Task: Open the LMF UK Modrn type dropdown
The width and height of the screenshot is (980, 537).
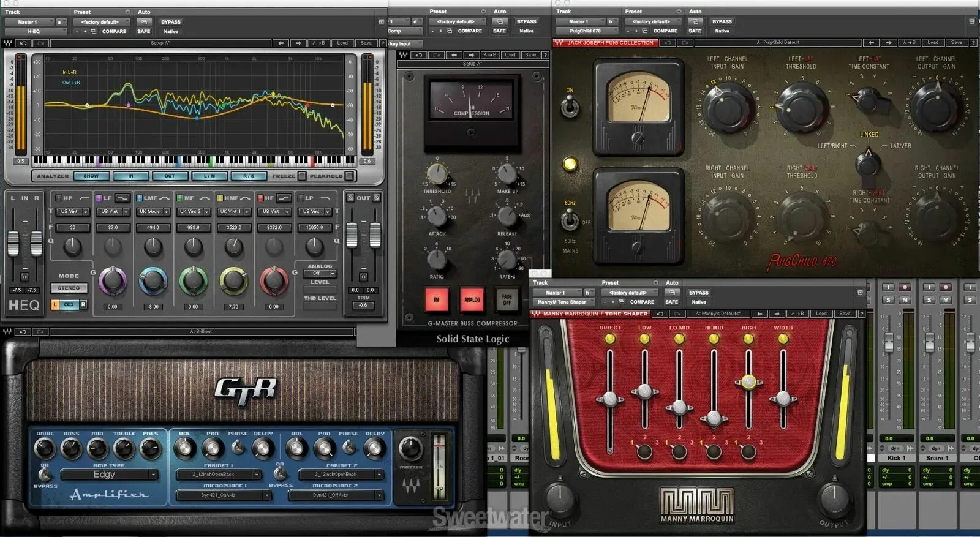Action: (153, 211)
